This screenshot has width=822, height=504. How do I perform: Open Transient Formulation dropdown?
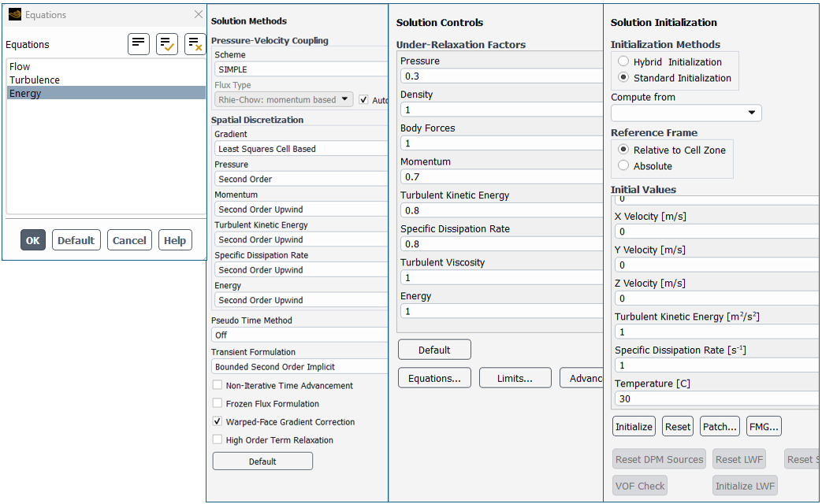pyautogui.click(x=299, y=367)
